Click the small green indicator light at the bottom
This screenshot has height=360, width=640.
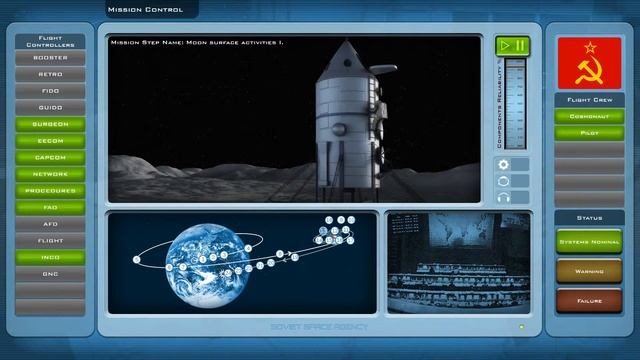point(521,327)
